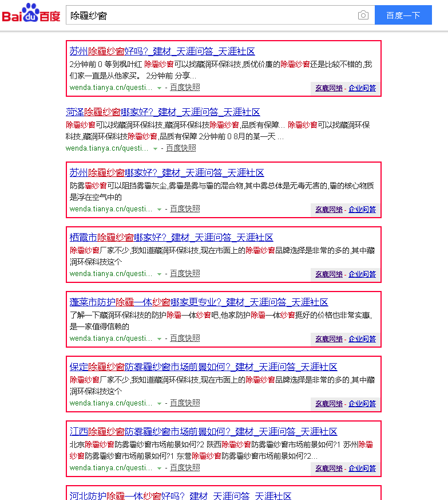
Task: Click wenda.tianya.cn URL under 蓬莱市 result
Action: coord(111,338)
